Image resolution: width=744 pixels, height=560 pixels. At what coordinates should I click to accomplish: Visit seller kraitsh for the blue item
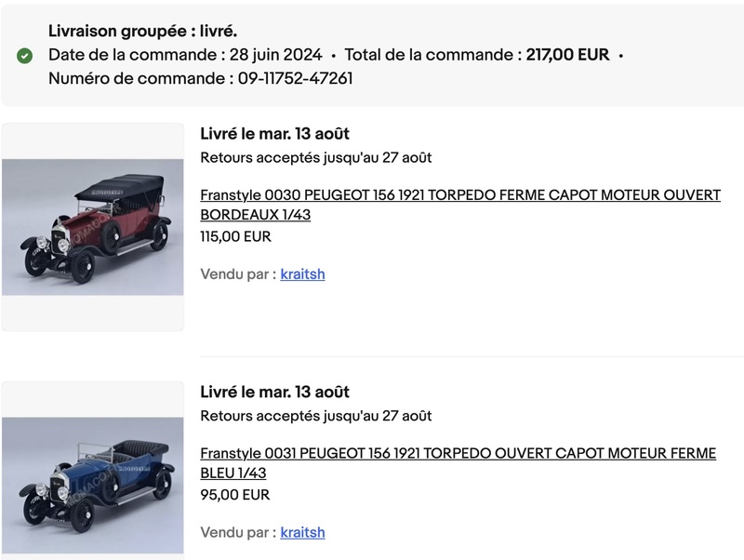click(302, 532)
